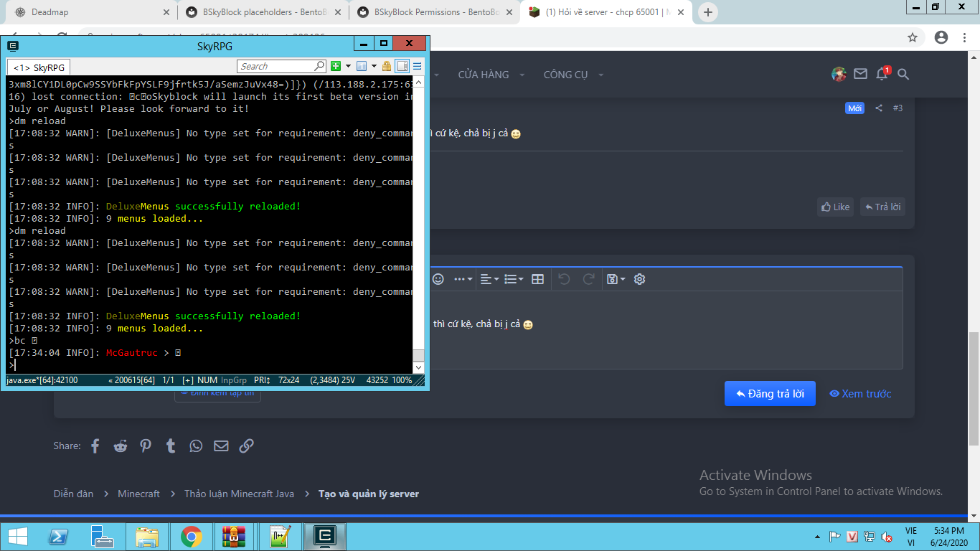This screenshot has width=980, height=551.
Task: Click the Đăng trả lời button
Action: (x=770, y=393)
